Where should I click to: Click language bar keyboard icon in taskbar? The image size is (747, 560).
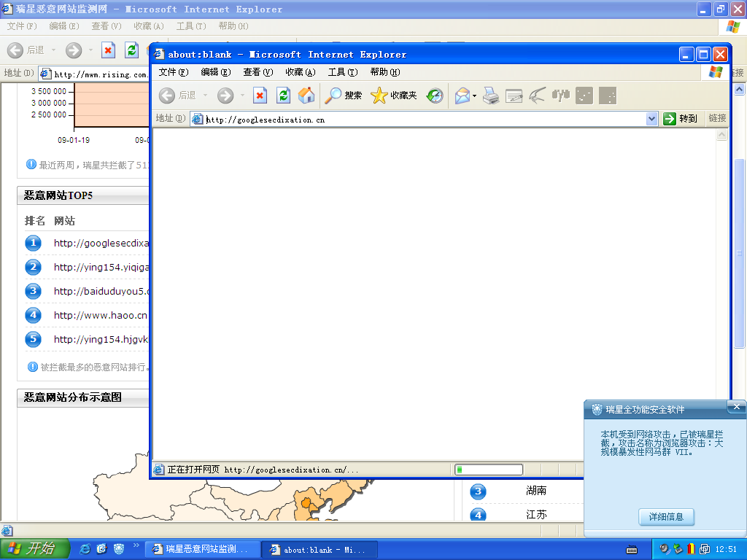(x=632, y=550)
